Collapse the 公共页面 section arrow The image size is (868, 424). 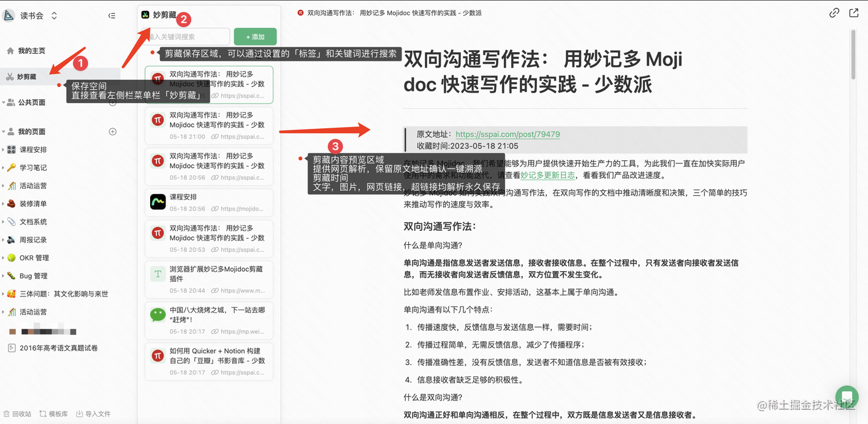coord(3,102)
